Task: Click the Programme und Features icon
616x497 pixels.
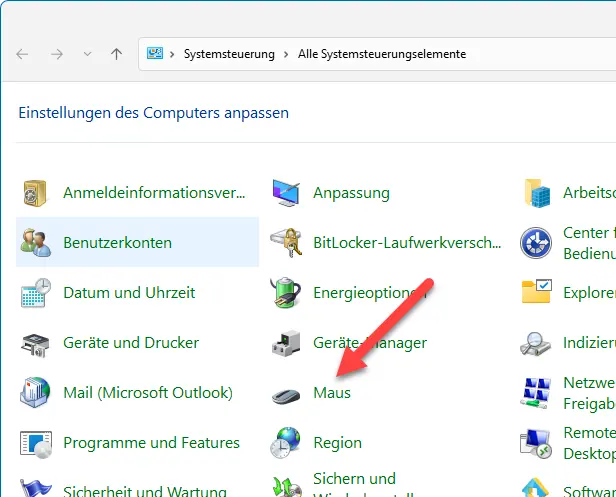Action: click(x=36, y=443)
